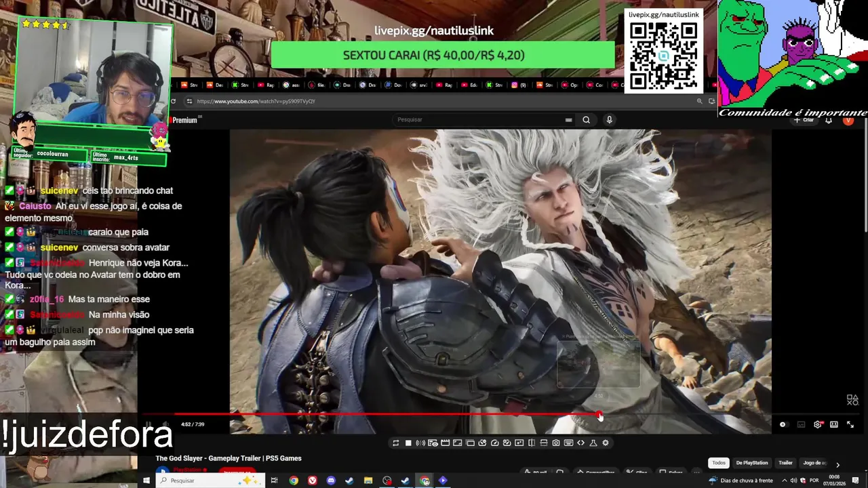
Task: Toggle the loop video icon in the extension toolbar
Action: pos(396,443)
